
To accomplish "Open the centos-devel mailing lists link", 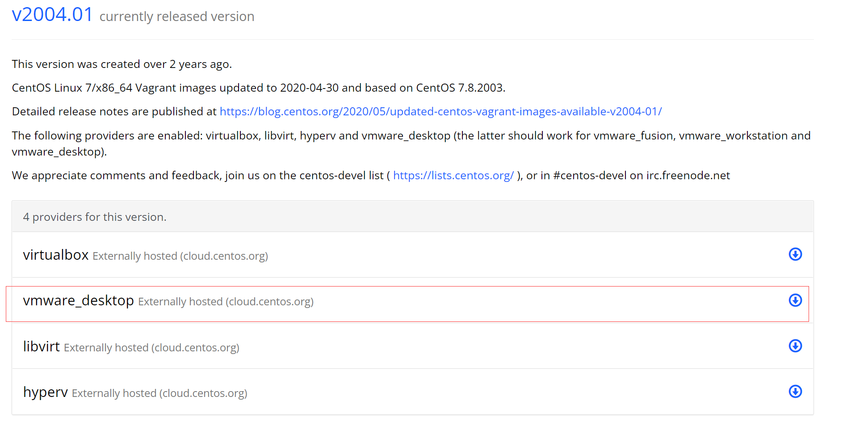I will click(x=453, y=175).
